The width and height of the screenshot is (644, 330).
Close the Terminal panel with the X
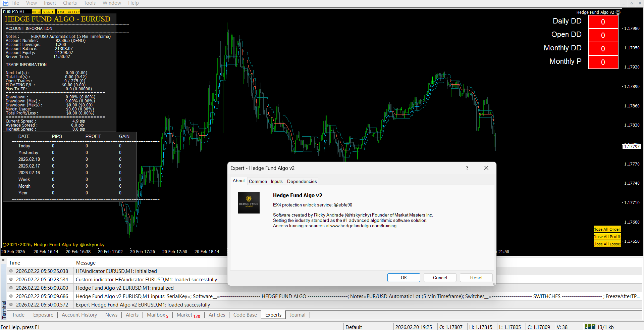(3, 260)
